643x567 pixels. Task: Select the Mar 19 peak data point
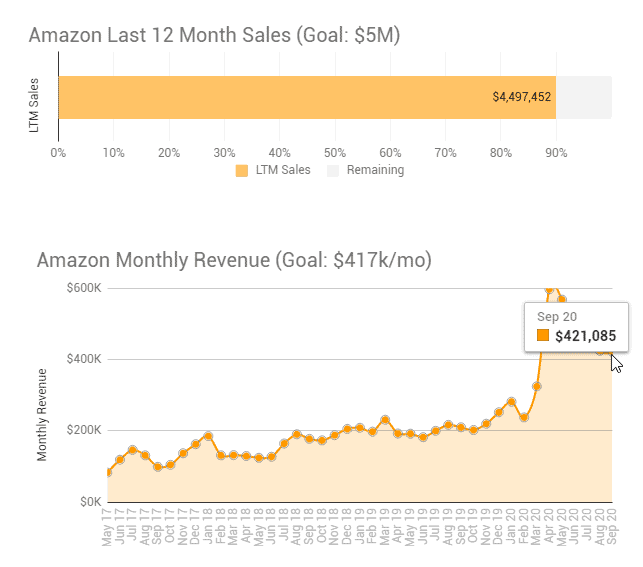385,420
